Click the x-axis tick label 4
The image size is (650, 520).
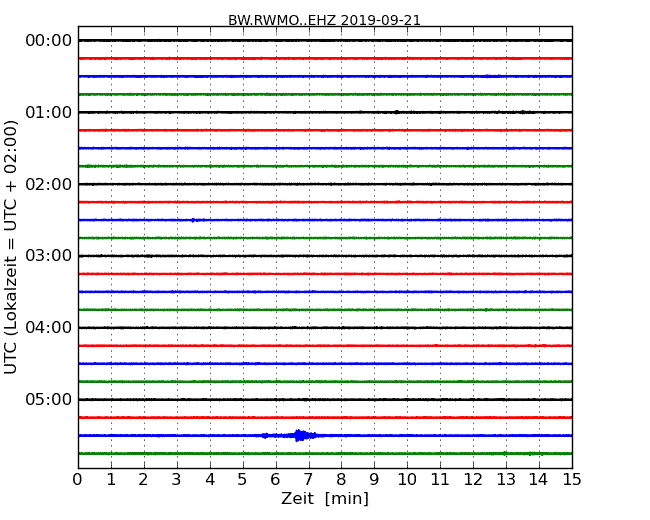(210, 480)
